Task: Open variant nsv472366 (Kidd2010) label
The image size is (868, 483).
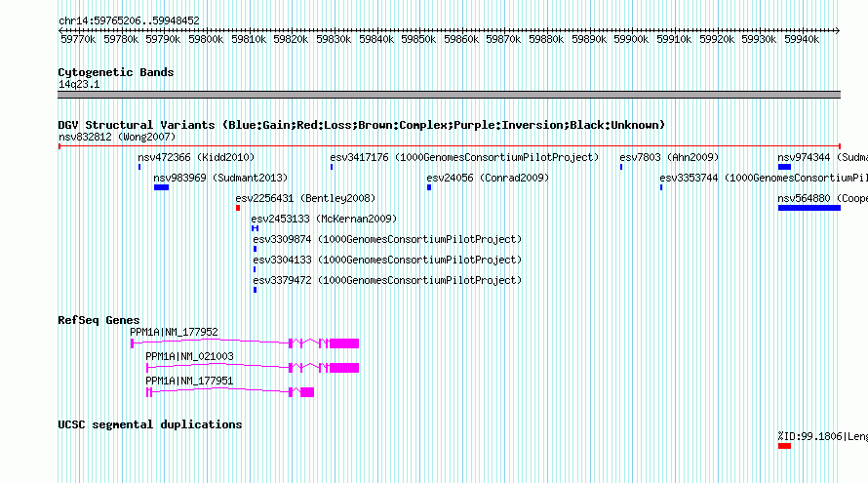Action: 196,157
